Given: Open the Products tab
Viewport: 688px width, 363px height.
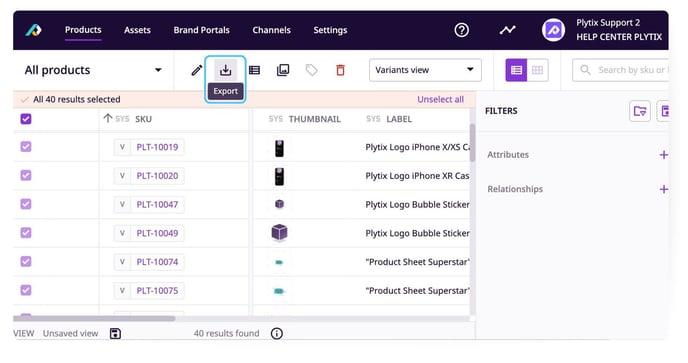Looking at the screenshot, I should point(83,30).
